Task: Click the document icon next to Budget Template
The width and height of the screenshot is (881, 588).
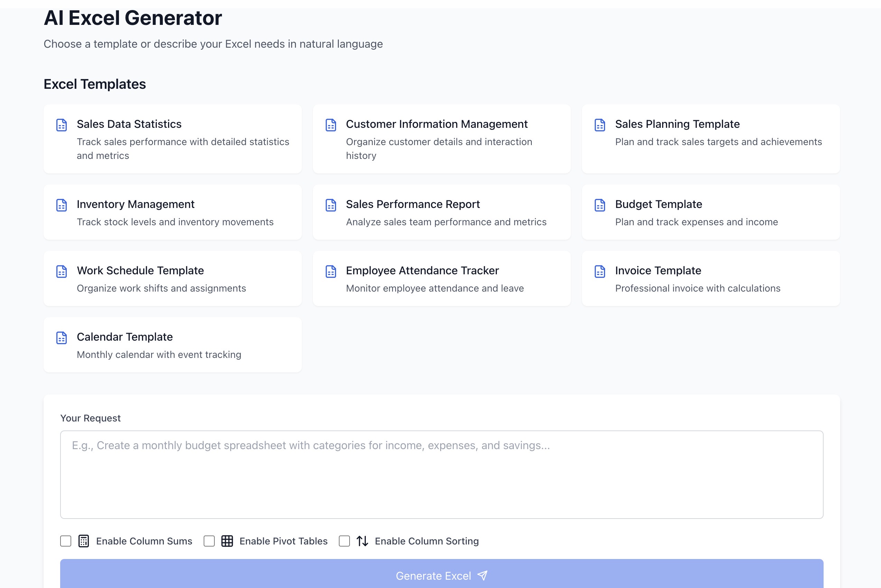Action: (x=600, y=205)
